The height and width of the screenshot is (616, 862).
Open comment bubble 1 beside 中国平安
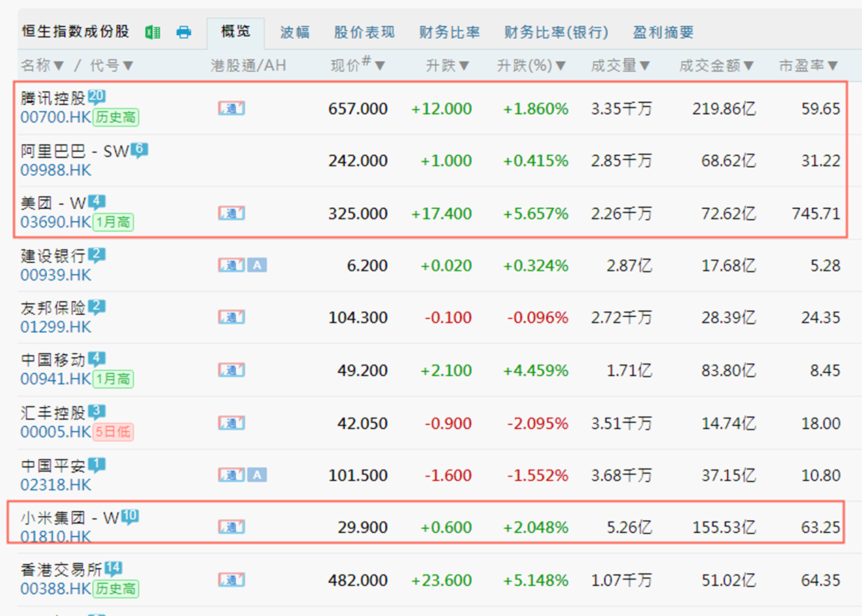(97, 465)
